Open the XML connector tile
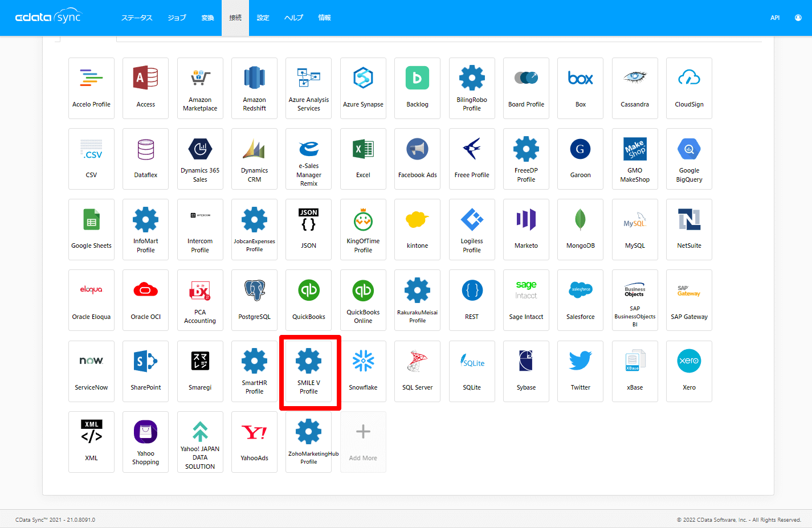Image resolution: width=812 pixels, height=528 pixels. pyautogui.click(x=91, y=442)
